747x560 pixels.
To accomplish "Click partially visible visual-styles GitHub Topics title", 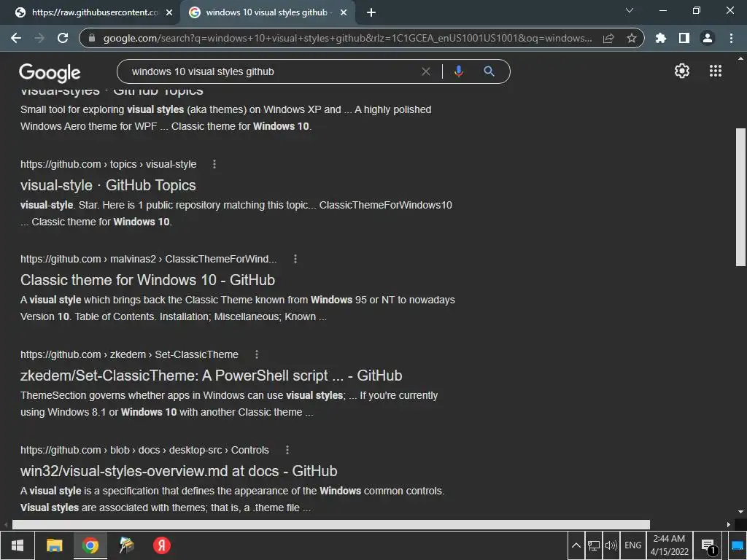I will [x=112, y=91].
